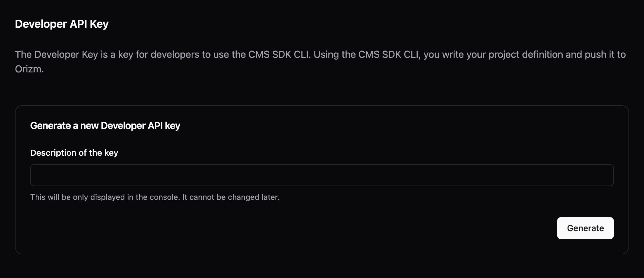
Task: Click "is a key for" in the intro
Action: pyautogui.click(x=123, y=54)
